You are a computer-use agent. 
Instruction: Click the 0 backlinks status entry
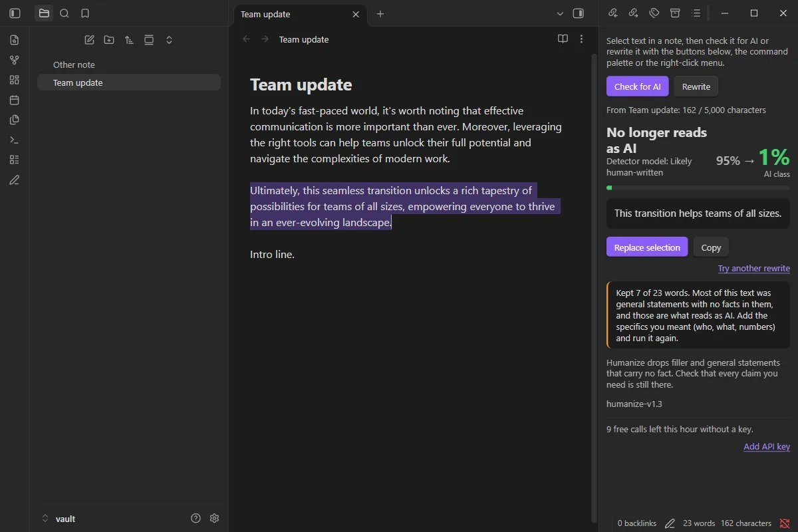(636, 523)
